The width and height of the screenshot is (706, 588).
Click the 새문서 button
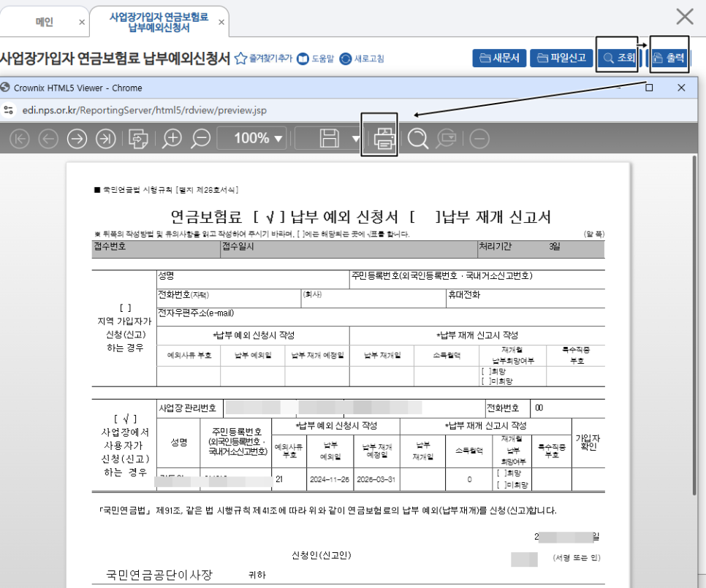pyautogui.click(x=499, y=58)
